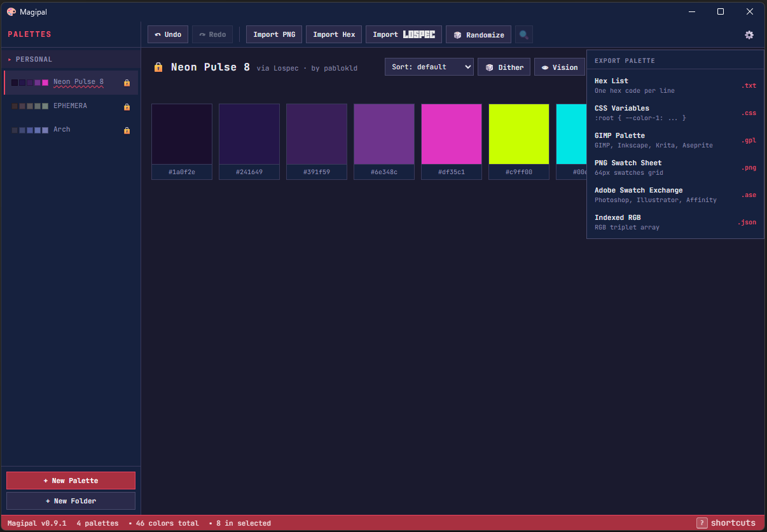The height and width of the screenshot is (532, 767).
Task: Export as PNG Swatch Sheet
Action: coord(675,167)
